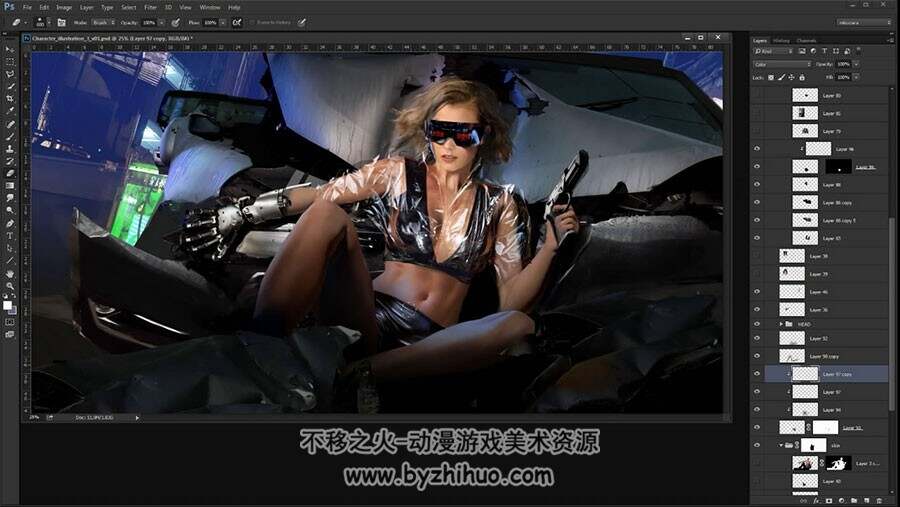Open the brush panel toggle icon
This screenshot has width=900, height=507.
[x=61, y=22]
